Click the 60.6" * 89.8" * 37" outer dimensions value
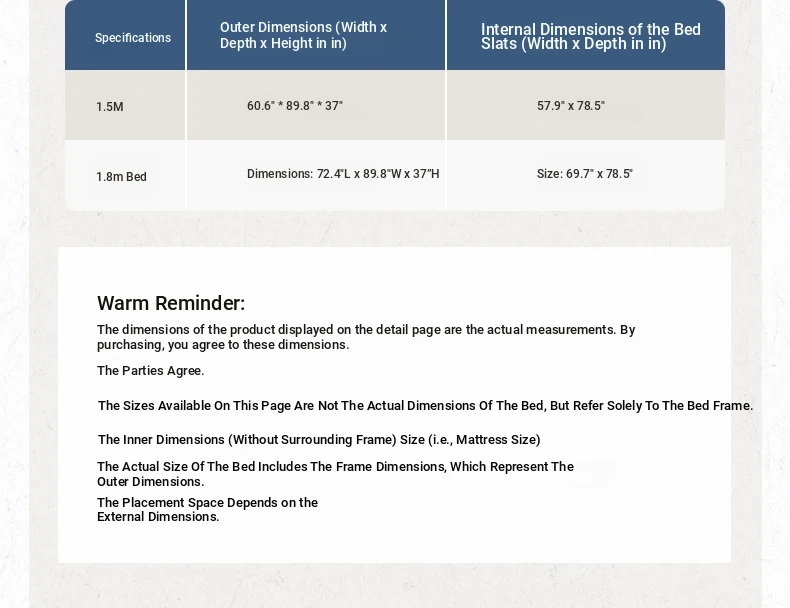 [295, 106]
